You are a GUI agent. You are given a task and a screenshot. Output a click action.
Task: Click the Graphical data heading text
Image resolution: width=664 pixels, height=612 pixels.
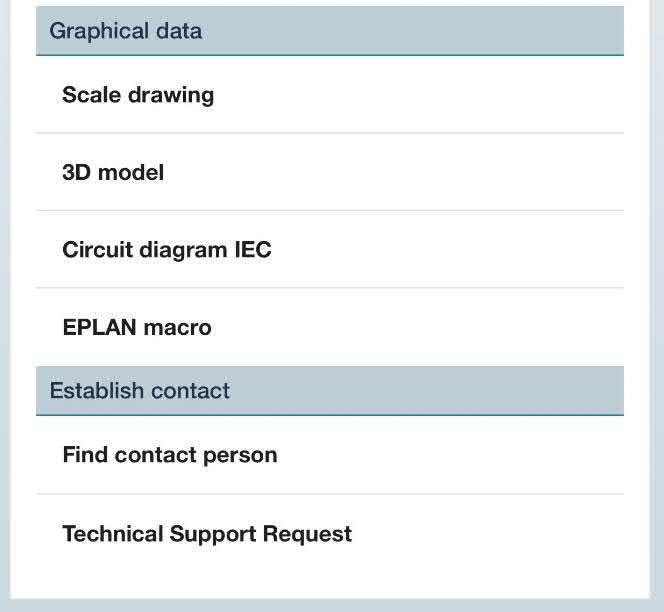pyautogui.click(x=125, y=31)
